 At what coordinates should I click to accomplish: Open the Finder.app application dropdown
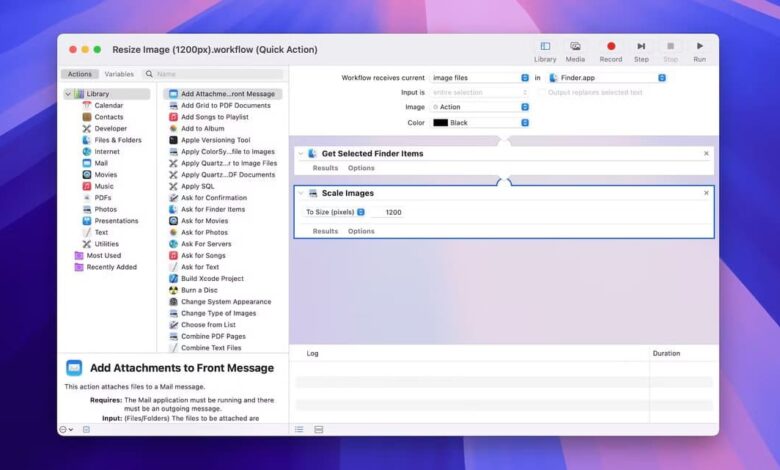coord(606,78)
